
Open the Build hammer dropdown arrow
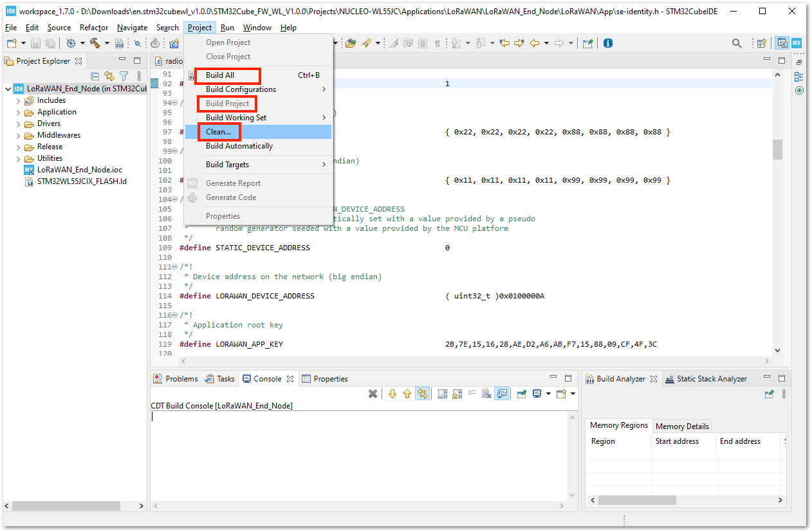(107, 43)
